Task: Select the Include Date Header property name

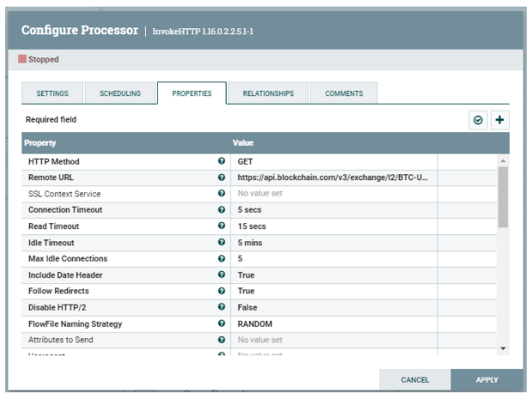Action: coord(65,275)
